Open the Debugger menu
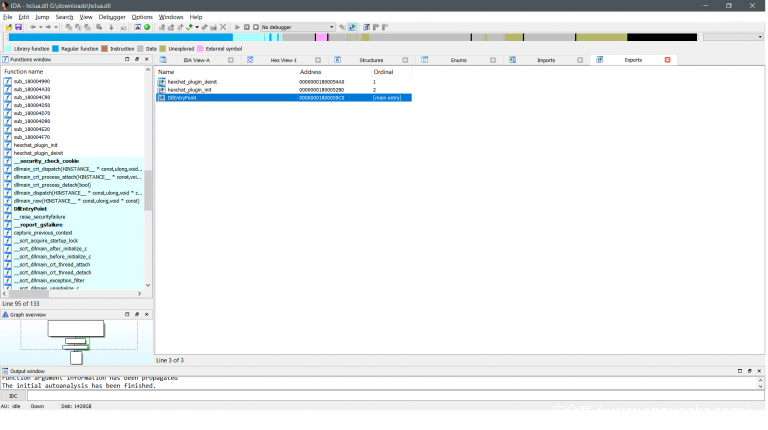This screenshot has height=430, width=768. click(112, 17)
